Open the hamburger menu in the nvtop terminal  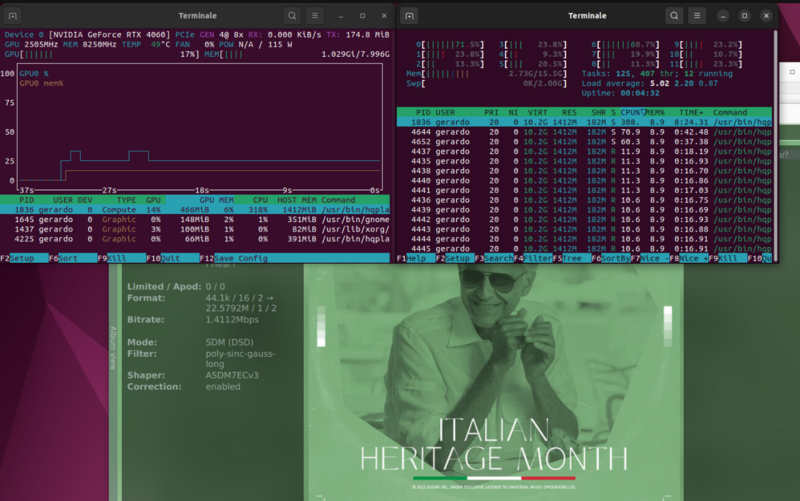(316, 16)
